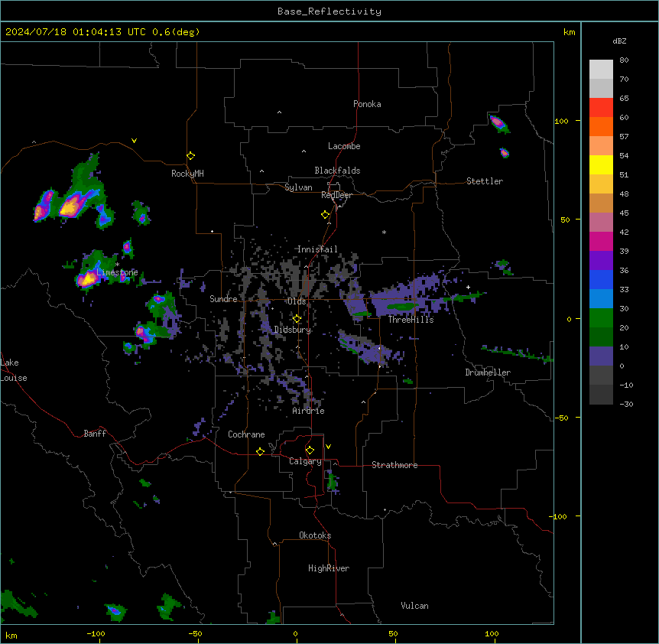Screen dimensions: 659x644
Task: Click the -50 tick on the bottom axis
Action: 195,633
